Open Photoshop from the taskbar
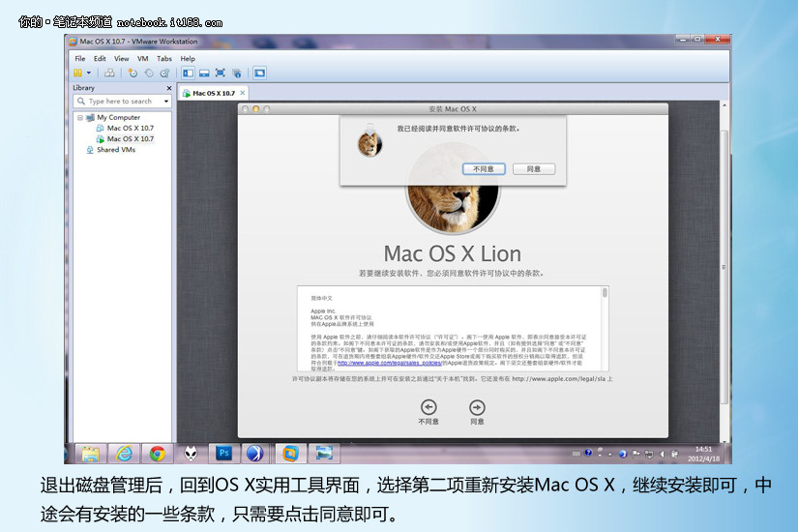The image size is (798, 532). click(224, 453)
